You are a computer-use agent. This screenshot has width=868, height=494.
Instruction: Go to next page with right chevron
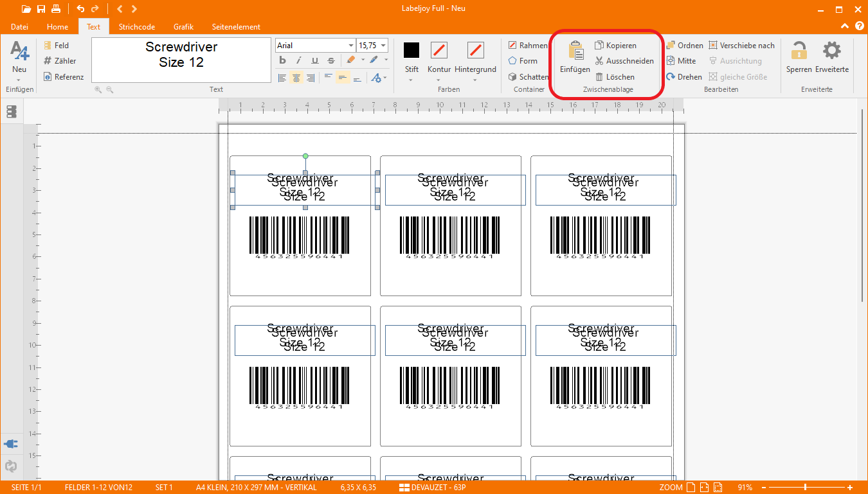(134, 9)
